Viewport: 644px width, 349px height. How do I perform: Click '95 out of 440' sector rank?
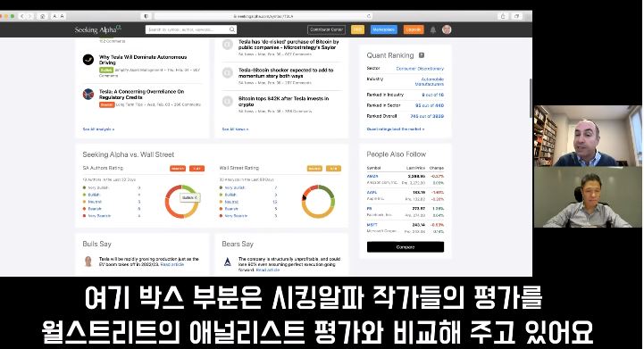pyautogui.click(x=430, y=105)
